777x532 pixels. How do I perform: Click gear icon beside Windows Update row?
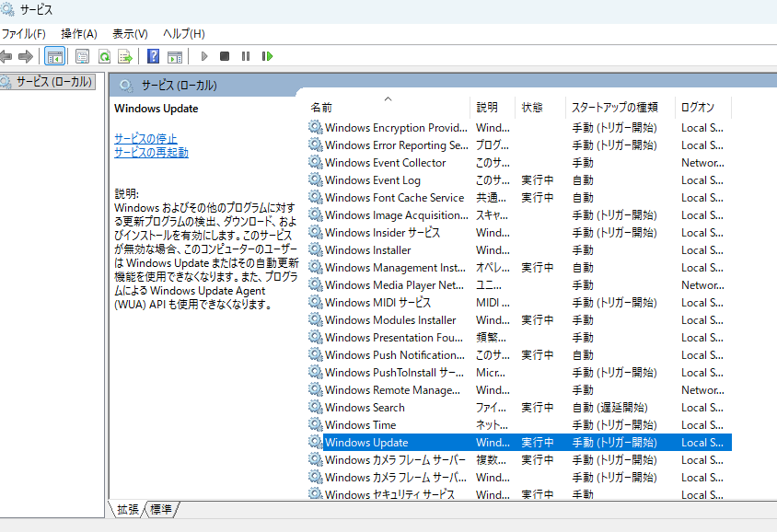[315, 442]
